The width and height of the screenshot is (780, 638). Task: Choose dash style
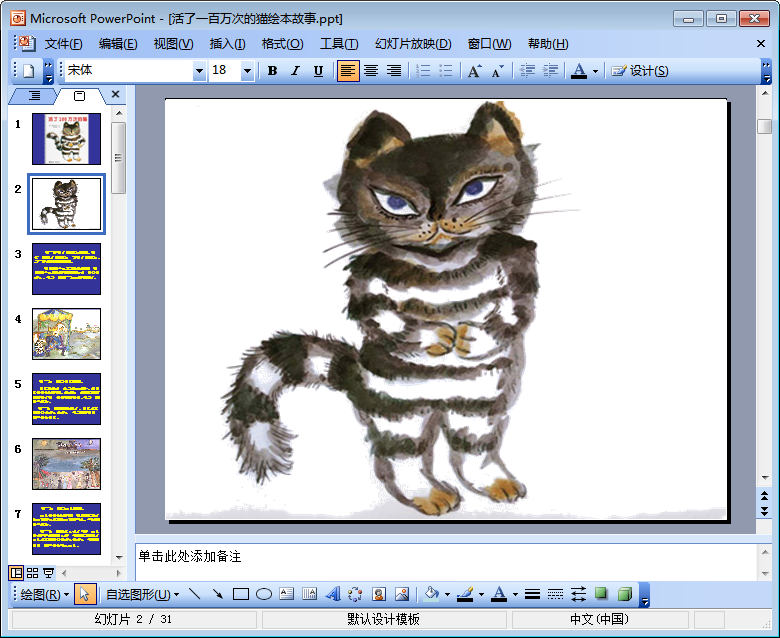555,594
